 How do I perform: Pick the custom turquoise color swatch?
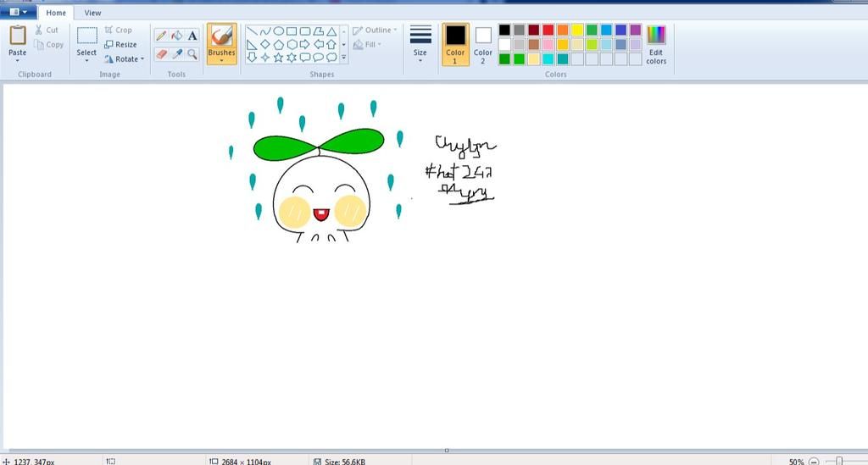(x=548, y=58)
